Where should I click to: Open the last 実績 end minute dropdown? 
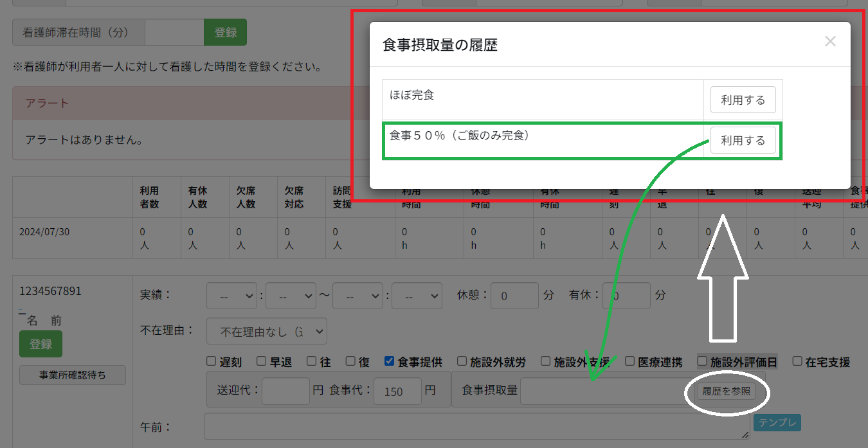tap(417, 296)
